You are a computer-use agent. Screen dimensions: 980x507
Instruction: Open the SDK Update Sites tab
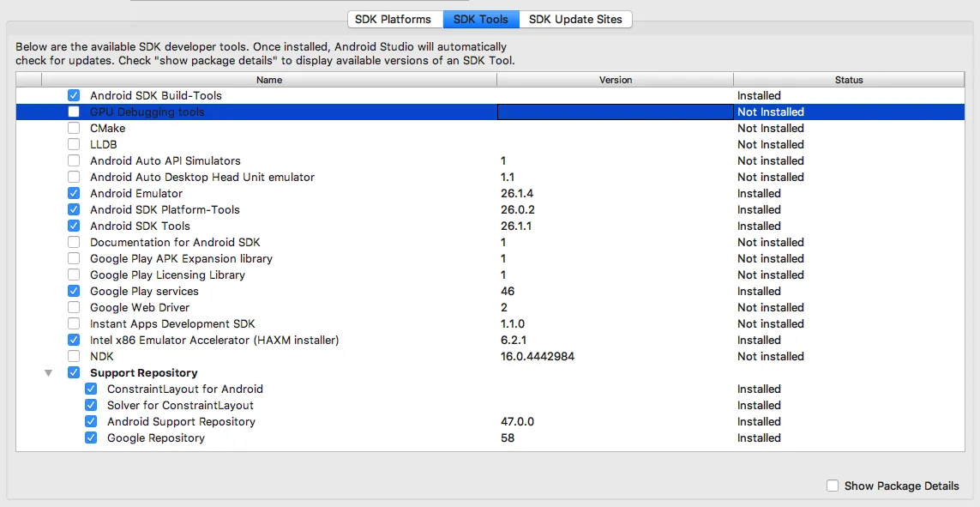click(575, 20)
